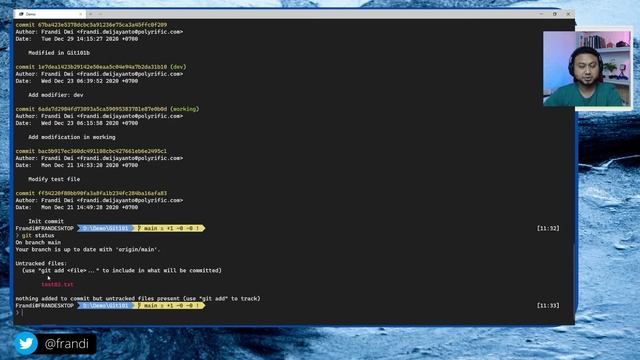Viewport: 640px width, 360px height.
Task: Click 'Add modification in working' message
Action: [72, 137]
